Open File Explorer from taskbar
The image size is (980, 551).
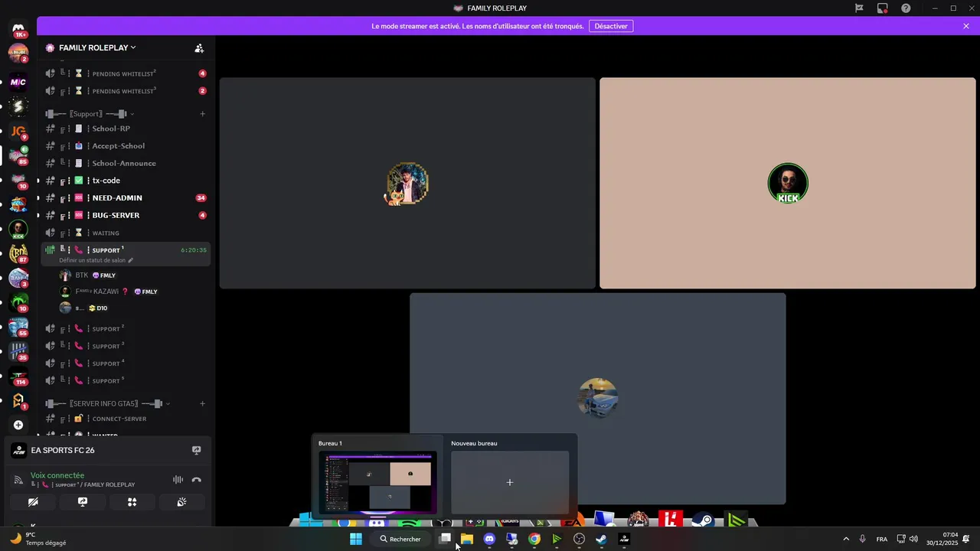point(467,539)
